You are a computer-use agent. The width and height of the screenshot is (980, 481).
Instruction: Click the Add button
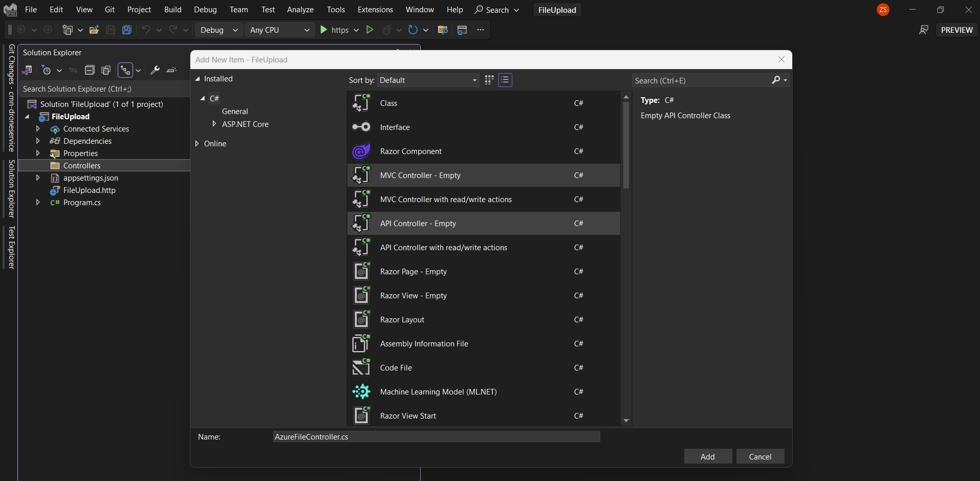707,456
